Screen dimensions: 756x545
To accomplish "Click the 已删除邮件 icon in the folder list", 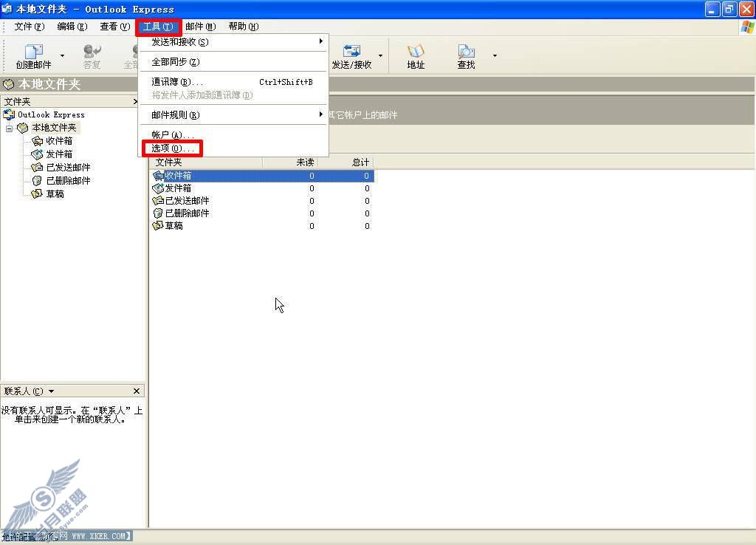I will [x=158, y=213].
